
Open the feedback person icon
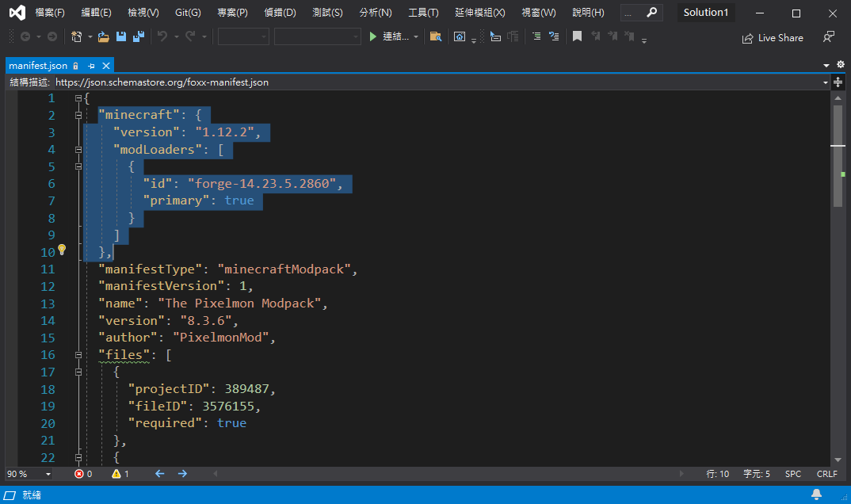click(828, 37)
